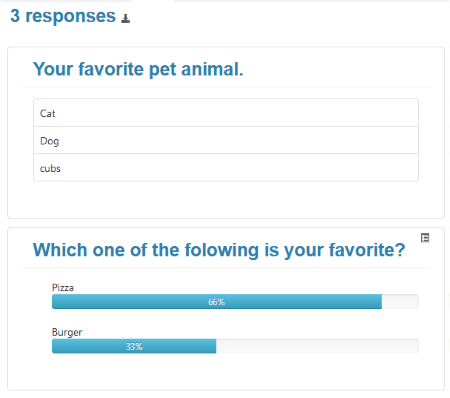450x398 pixels.
Task: Click the 66% label inside Pizza bar
Action: tap(217, 302)
